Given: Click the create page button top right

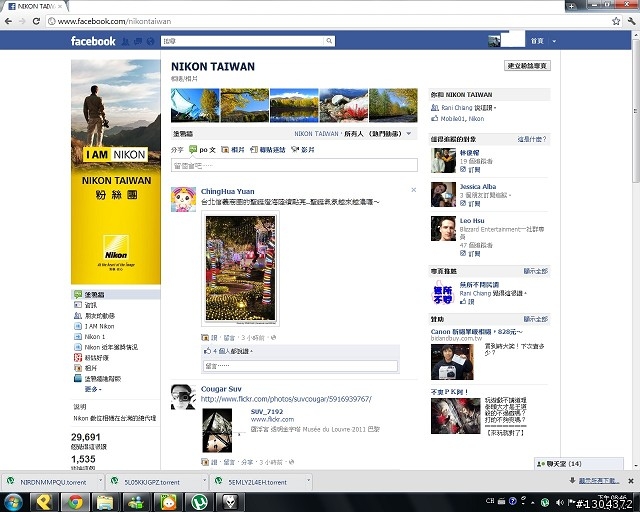Looking at the screenshot, I should pos(527,66).
